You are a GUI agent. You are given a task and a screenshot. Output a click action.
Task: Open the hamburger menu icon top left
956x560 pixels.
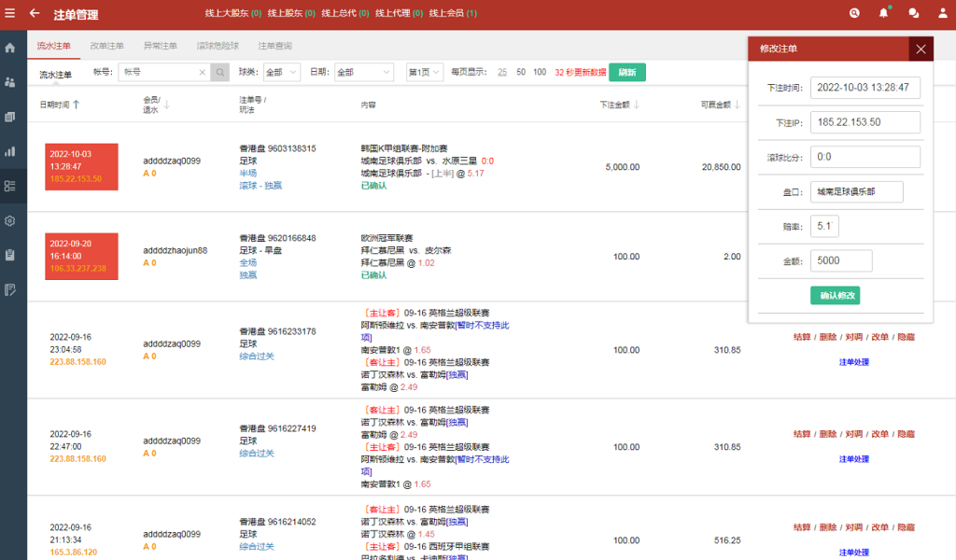pos(12,13)
